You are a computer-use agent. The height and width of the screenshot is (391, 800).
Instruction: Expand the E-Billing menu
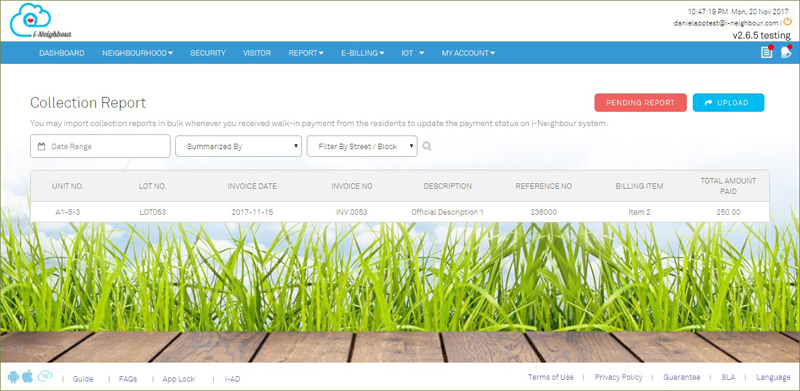[x=363, y=53]
